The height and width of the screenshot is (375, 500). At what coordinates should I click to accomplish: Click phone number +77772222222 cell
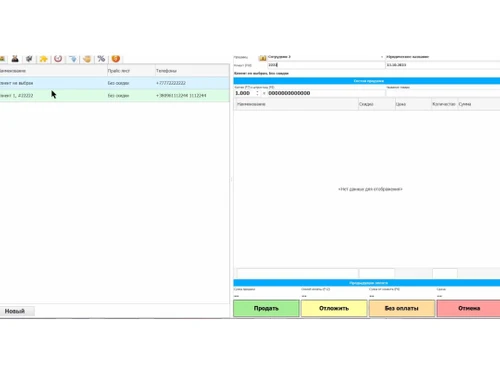click(171, 83)
